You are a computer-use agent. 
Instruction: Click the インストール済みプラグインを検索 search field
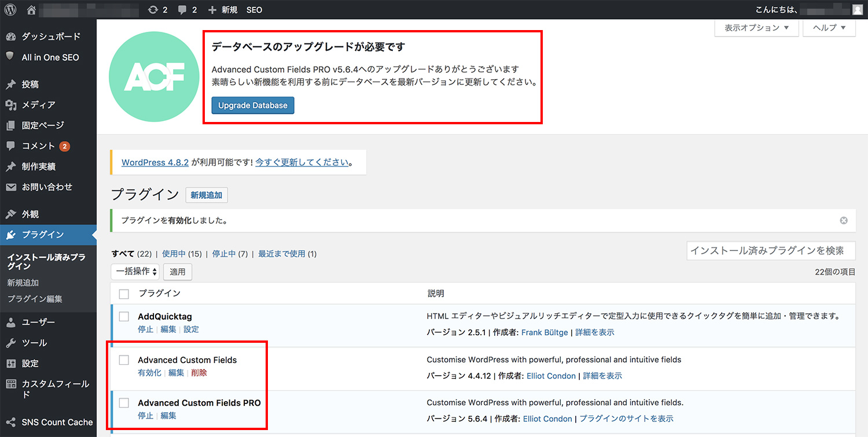point(771,251)
